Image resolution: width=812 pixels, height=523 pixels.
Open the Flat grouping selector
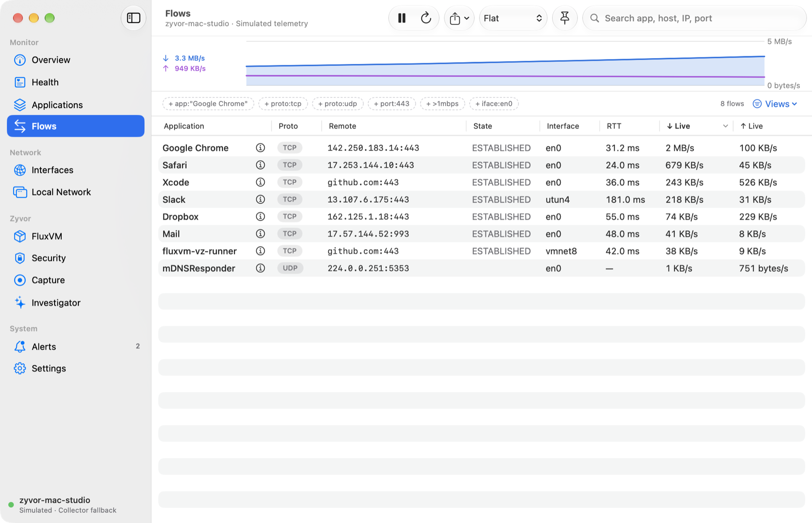coord(513,18)
